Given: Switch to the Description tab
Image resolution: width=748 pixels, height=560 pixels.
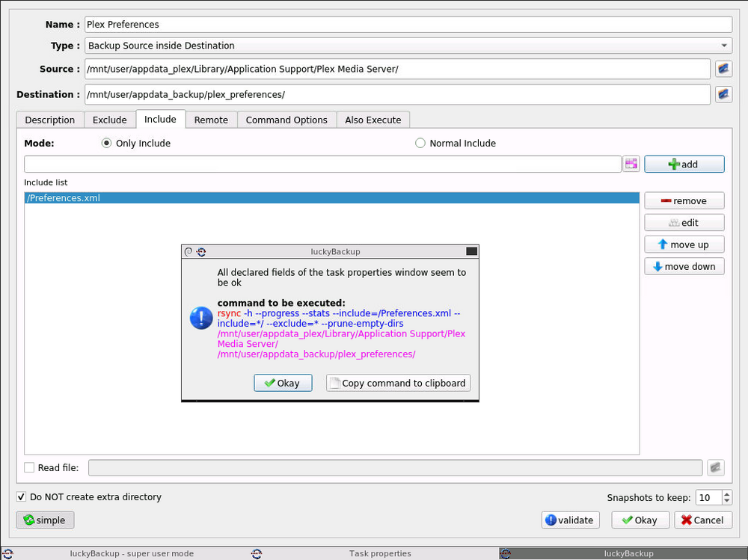Looking at the screenshot, I should coord(50,120).
